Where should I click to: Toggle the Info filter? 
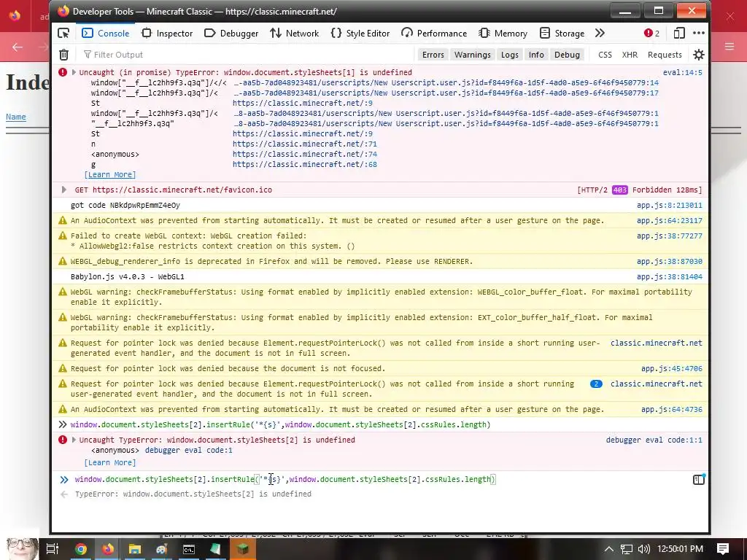tap(536, 55)
